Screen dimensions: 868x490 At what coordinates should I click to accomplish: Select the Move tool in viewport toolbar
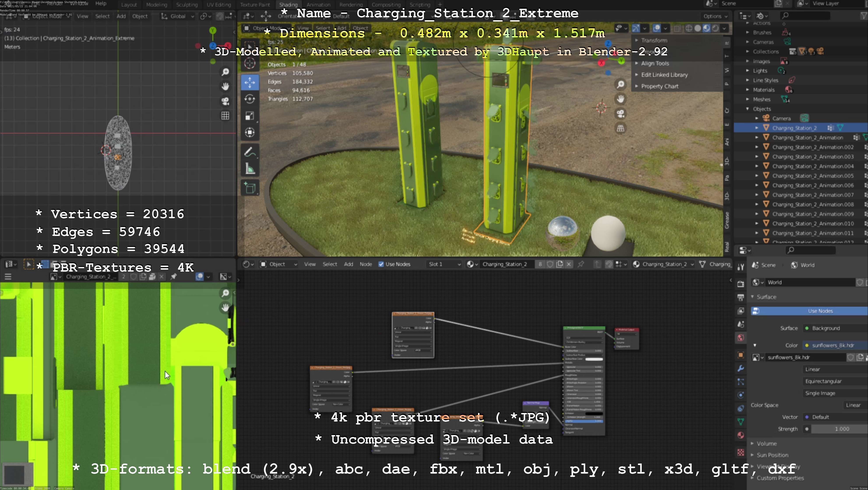(x=250, y=82)
